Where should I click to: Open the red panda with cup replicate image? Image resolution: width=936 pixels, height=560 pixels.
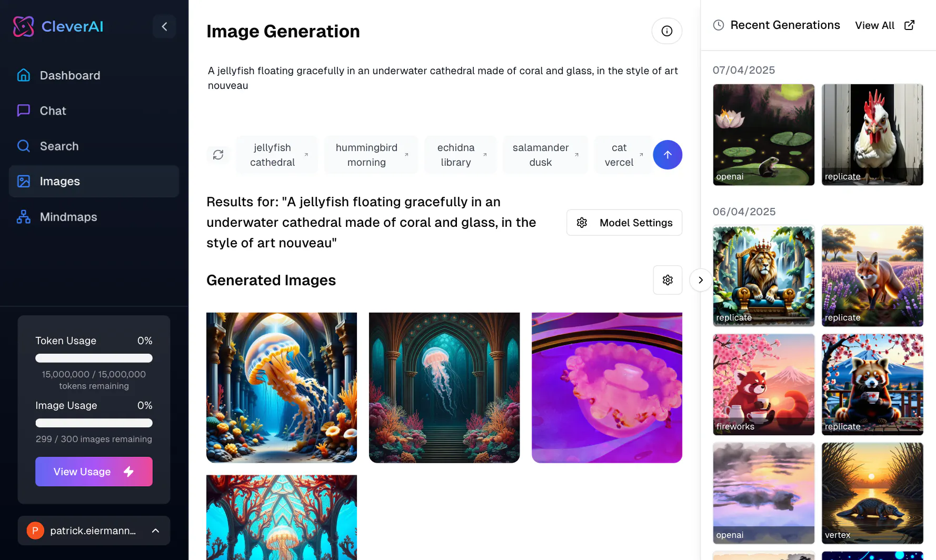[872, 385]
